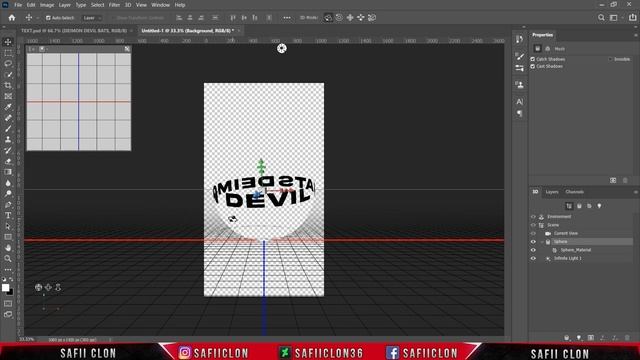The width and height of the screenshot is (640, 360).
Task: Select the Hand tool
Action: pos(8,248)
